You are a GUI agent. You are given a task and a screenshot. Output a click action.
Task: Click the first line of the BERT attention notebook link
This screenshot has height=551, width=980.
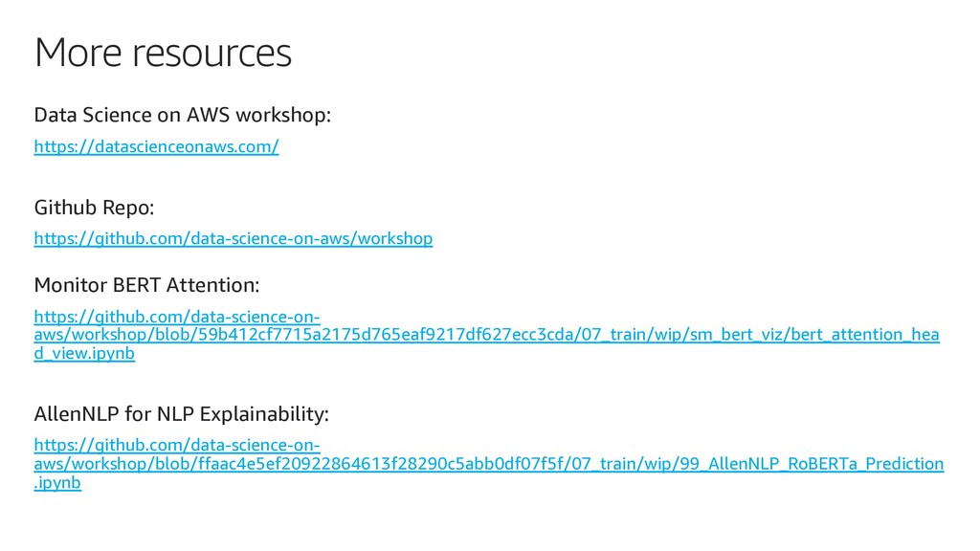(177, 317)
